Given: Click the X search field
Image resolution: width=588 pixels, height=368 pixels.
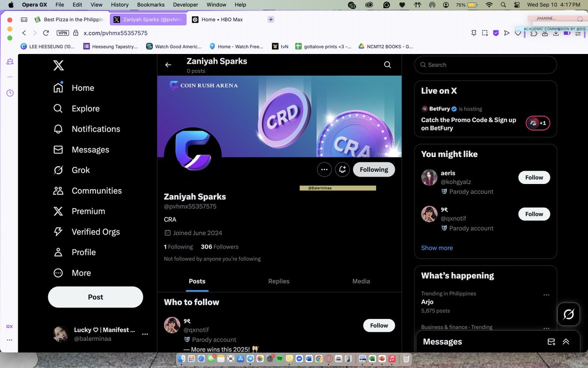Looking at the screenshot, I should (486, 65).
